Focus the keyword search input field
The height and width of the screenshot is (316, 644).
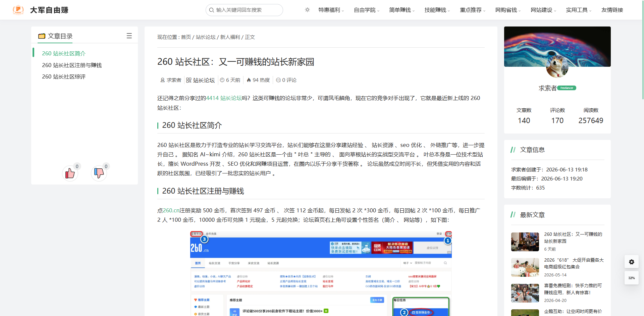(244, 10)
